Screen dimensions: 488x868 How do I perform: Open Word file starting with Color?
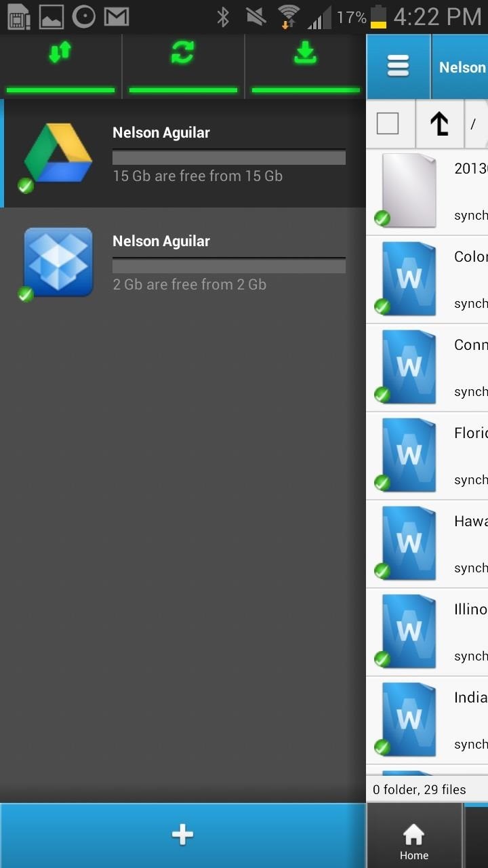tap(409, 279)
